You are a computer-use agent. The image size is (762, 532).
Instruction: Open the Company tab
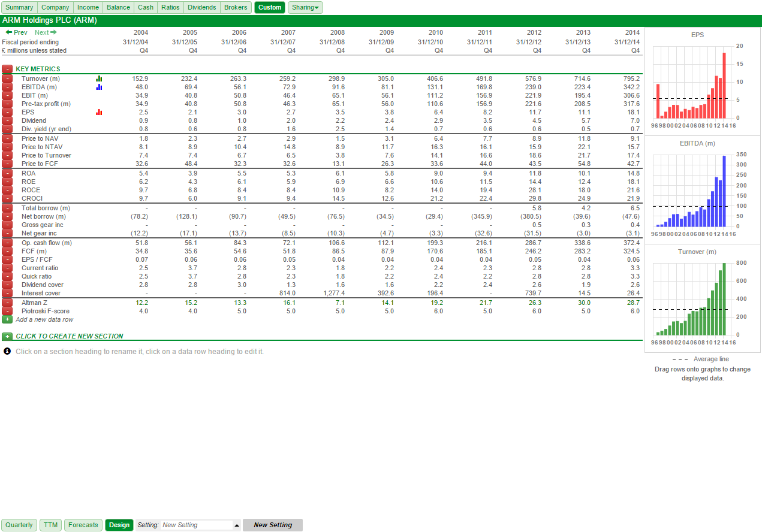click(55, 7)
